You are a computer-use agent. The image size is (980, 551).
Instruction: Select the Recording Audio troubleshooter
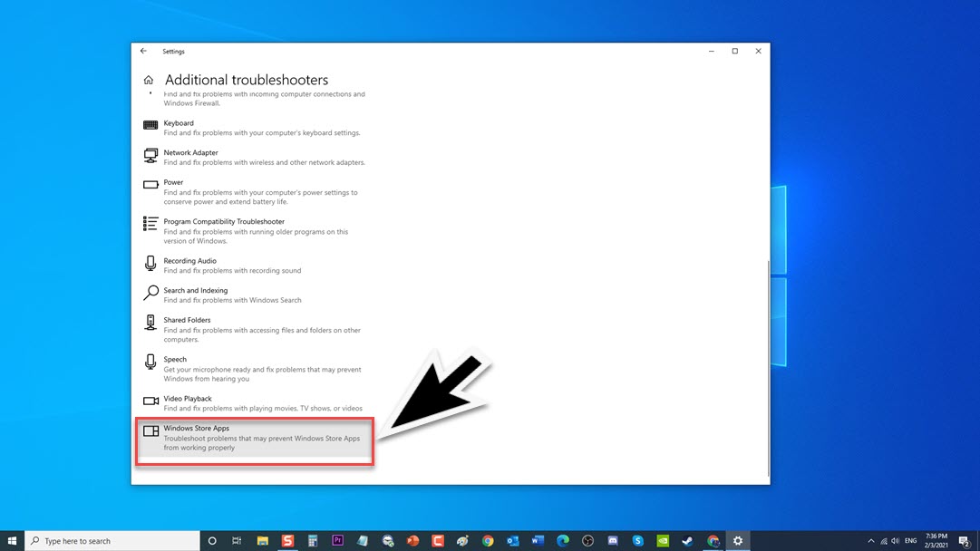coord(255,266)
